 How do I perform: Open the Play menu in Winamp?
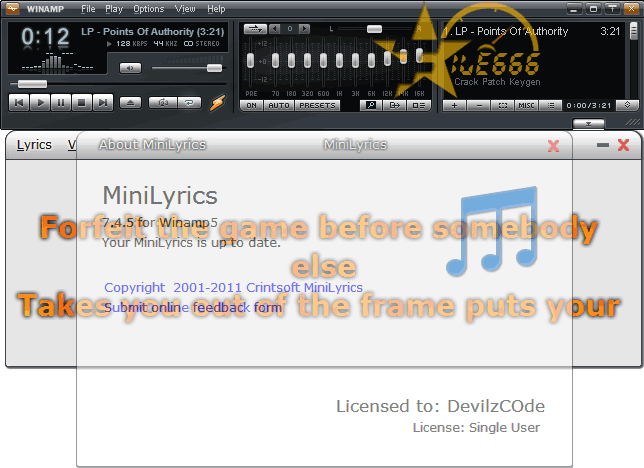pos(114,9)
